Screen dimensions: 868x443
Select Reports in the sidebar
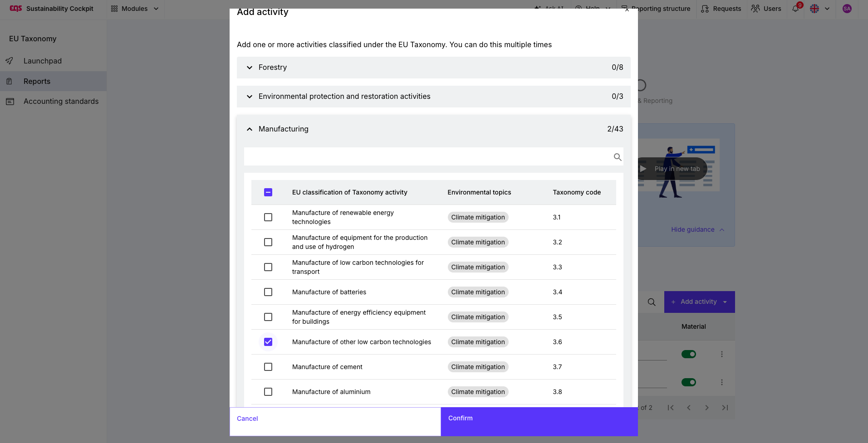tap(53, 81)
